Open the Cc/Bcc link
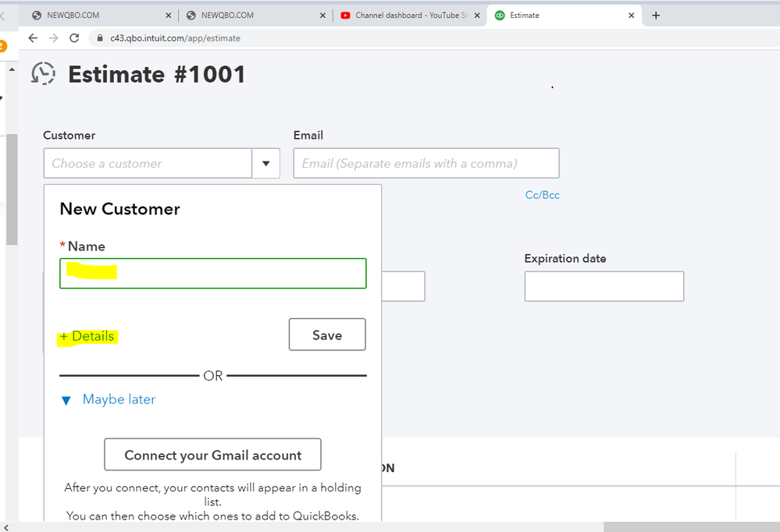 (x=543, y=195)
